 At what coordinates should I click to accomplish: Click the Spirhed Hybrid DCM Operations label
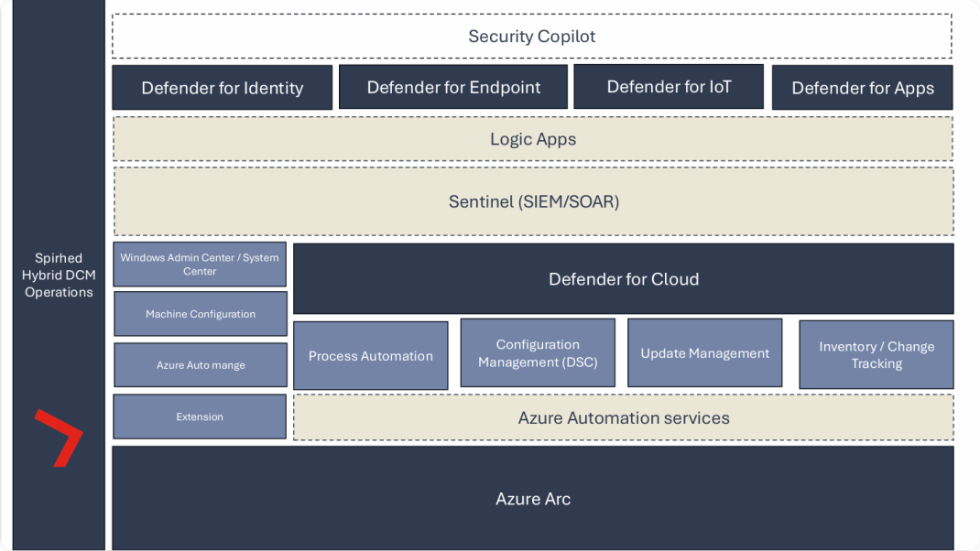click(x=59, y=275)
